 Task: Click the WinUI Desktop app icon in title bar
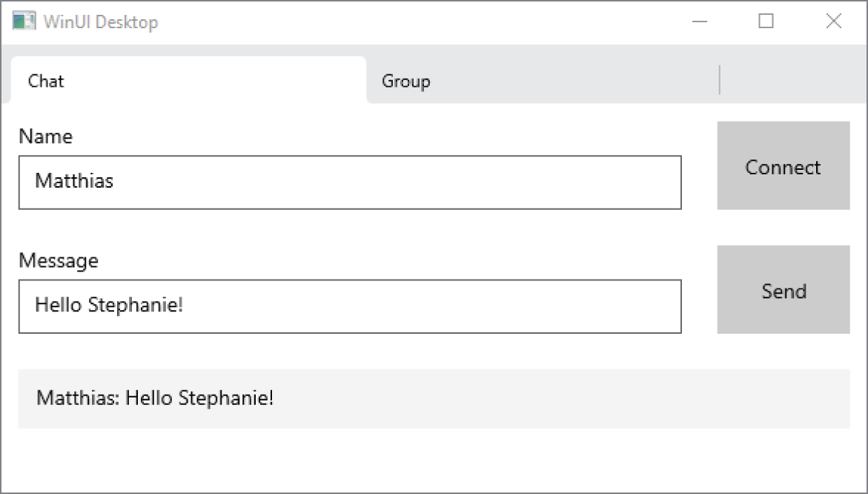[x=24, y=21]
